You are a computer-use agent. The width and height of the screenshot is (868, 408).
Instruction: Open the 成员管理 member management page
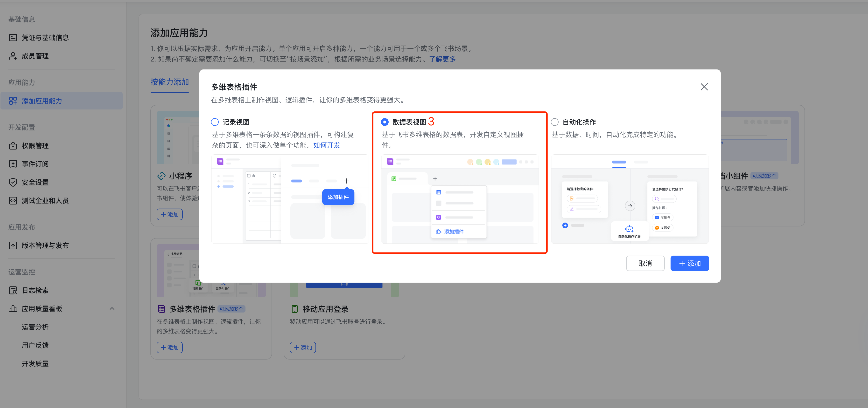click(x=35, y=56)
